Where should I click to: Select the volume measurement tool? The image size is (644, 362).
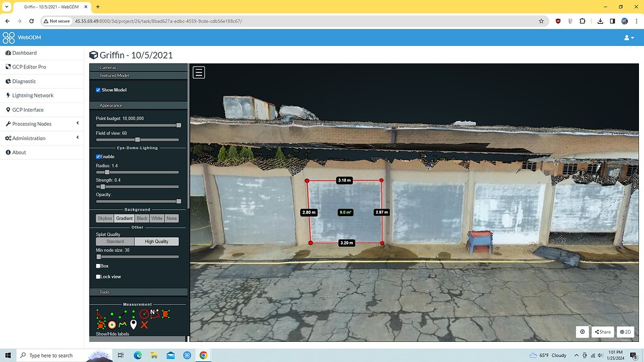point(101,324)
